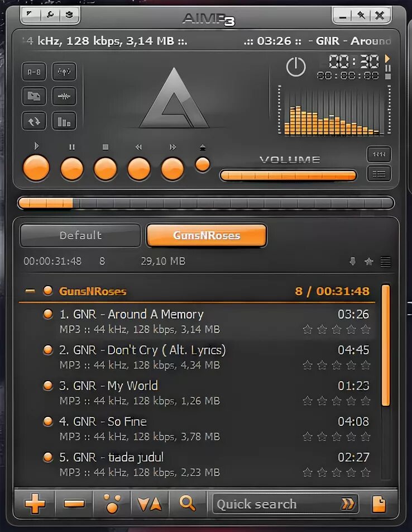The image size is (412, 532).
Task: Open the miscellaneous dots menu button
Action: pyautogui.click(x=112, y=503)
